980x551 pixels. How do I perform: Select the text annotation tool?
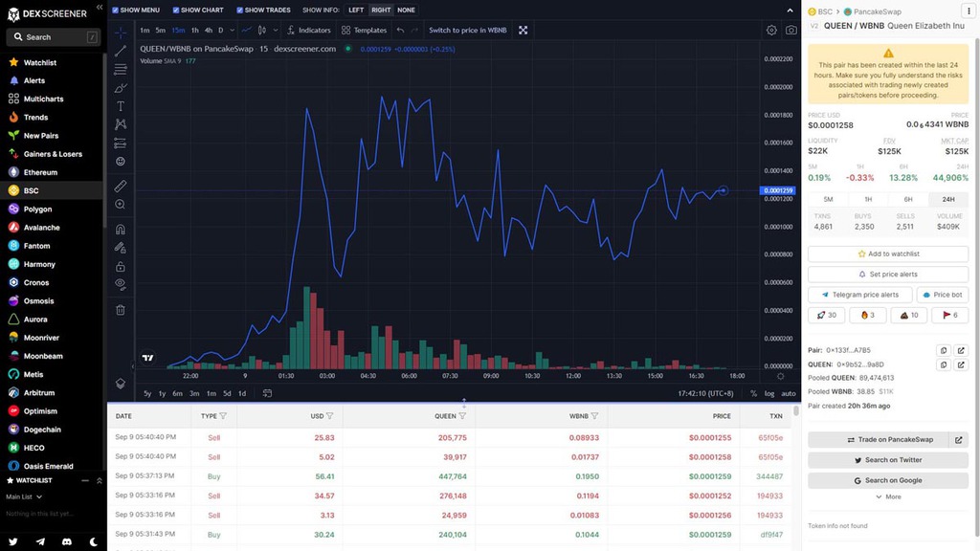(121, 106)
